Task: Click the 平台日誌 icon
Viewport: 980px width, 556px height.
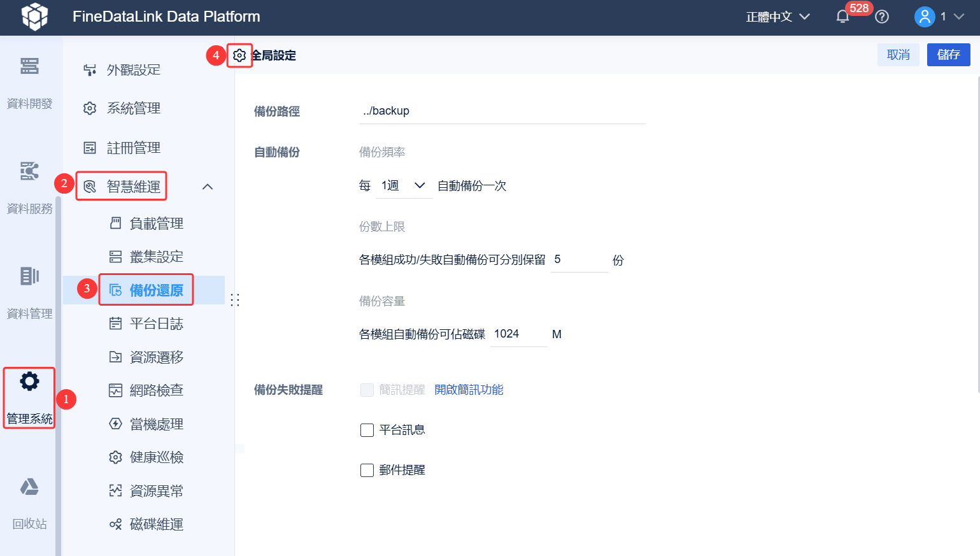Action: point(115,324)
